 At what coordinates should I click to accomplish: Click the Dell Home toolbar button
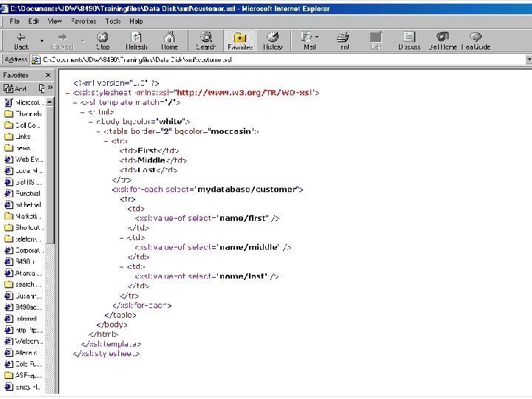tap(443, 41)
